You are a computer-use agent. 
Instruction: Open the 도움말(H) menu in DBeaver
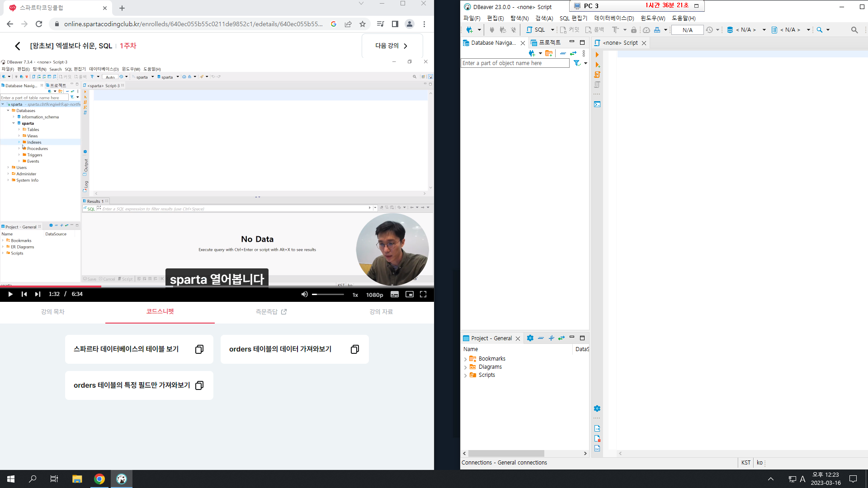(684, 19)
